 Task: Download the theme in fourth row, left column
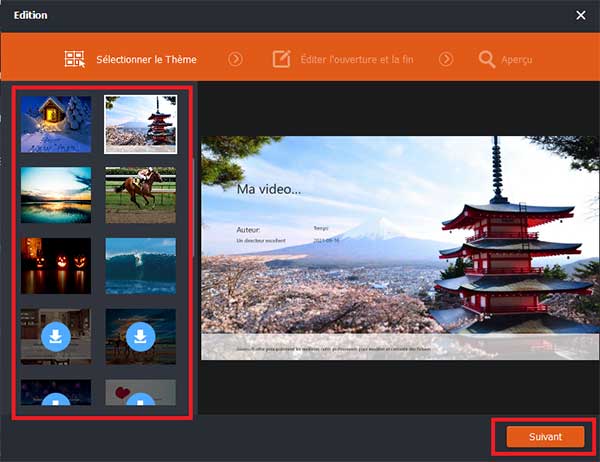[56, 336]
